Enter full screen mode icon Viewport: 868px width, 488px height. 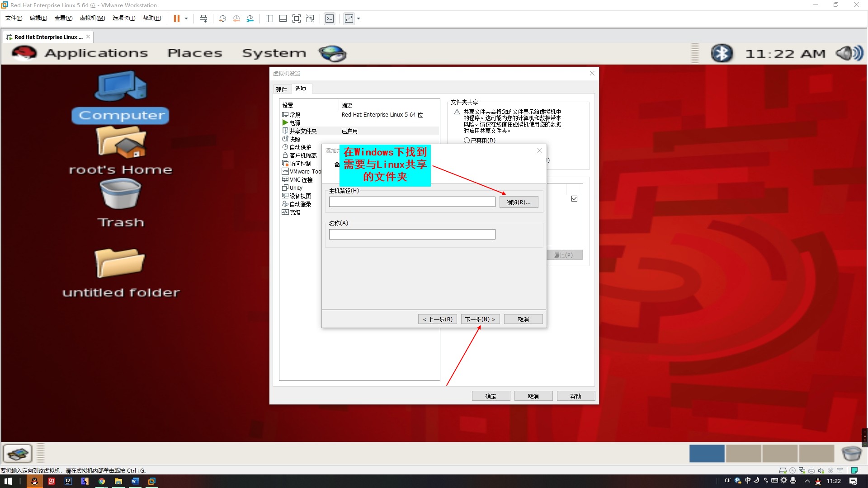[x=297, y=19]
